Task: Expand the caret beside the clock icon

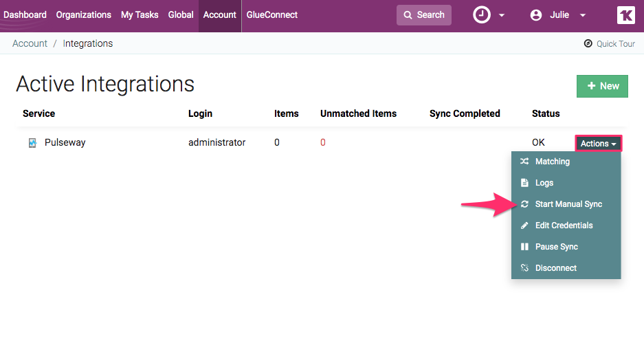Action: click(x=502, y=16)
